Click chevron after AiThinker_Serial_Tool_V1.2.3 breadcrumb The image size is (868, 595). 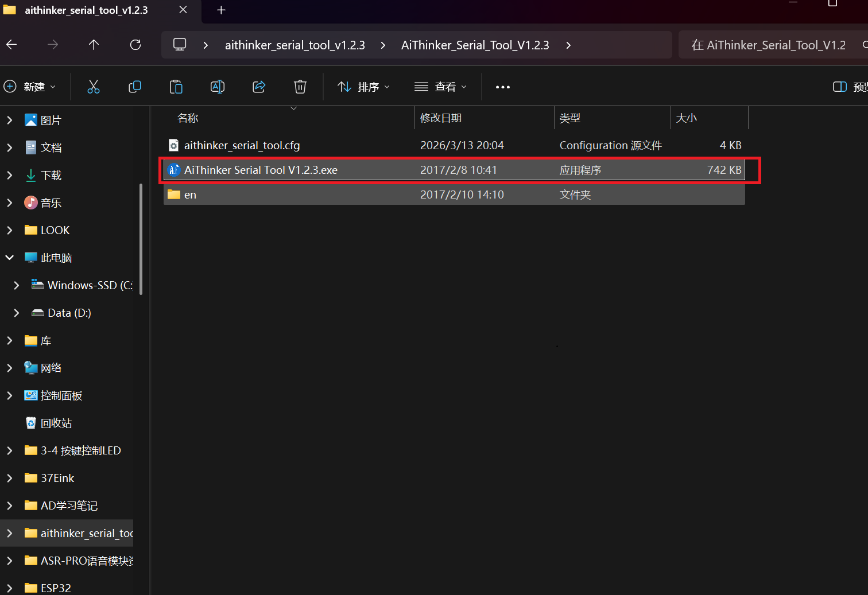tap(568, 45)
